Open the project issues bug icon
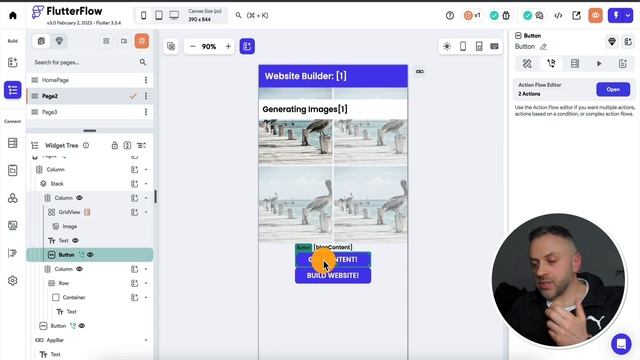 506,16
